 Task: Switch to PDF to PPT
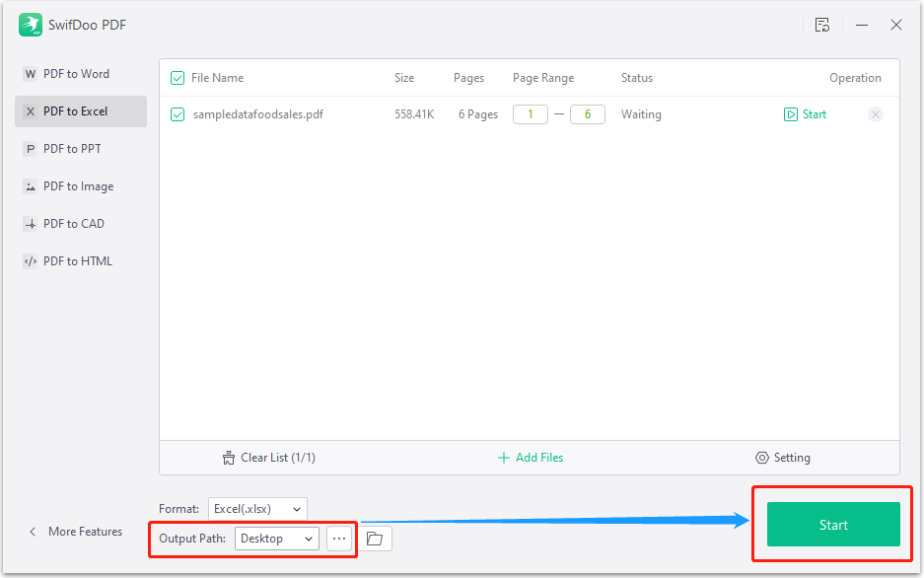(x=81, y=149)
